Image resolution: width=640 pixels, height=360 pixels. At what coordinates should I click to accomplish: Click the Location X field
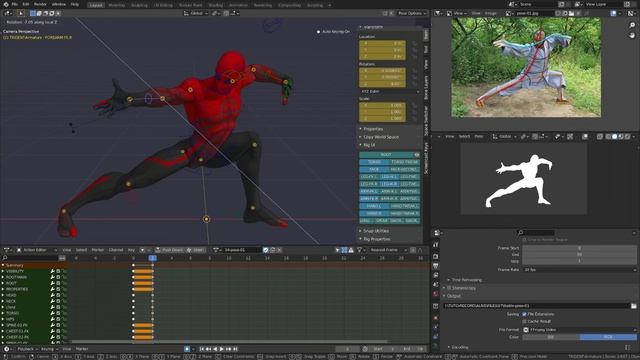[382, 43]
